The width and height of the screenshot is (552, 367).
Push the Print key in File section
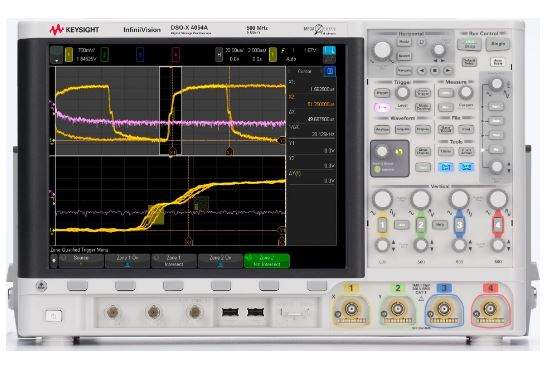click(466, 129)
